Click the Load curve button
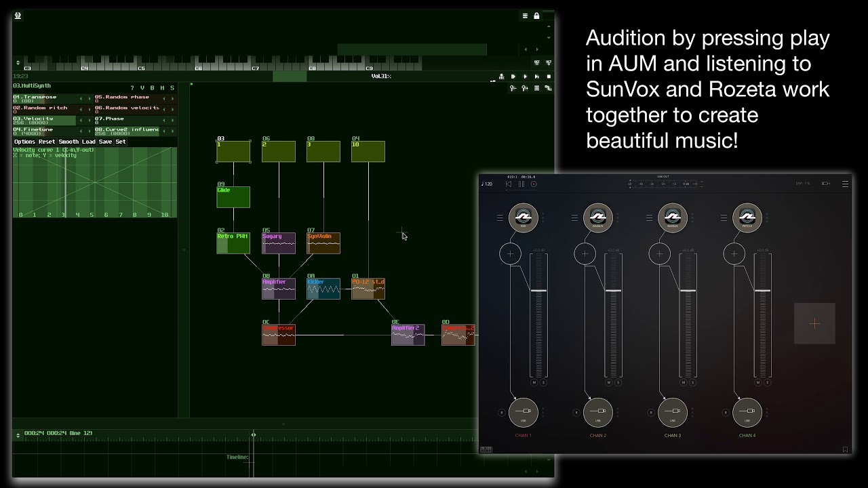Viewport: 868px width, 488px height. click(89, 142)
